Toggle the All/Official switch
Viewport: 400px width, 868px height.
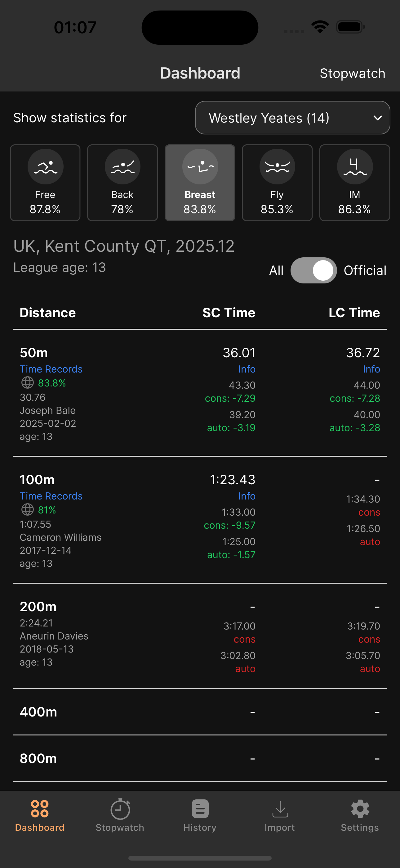click(x=313, y=270)
